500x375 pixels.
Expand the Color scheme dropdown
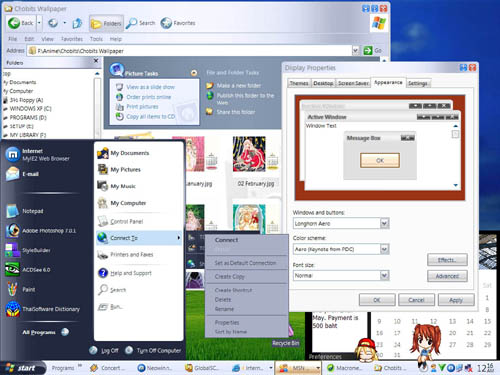[384, 249]
